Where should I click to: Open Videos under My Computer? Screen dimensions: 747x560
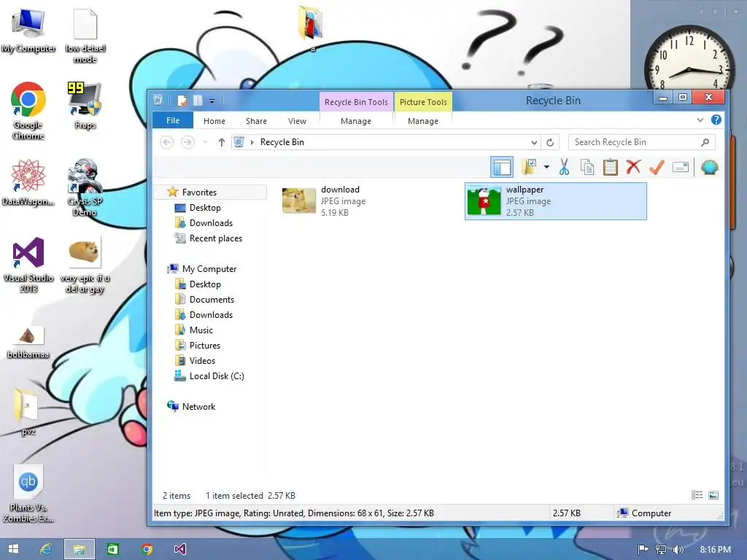tap(202, 360)
